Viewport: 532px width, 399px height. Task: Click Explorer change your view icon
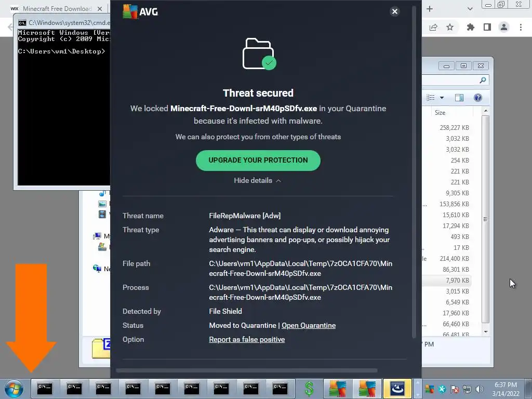point(431,98)
